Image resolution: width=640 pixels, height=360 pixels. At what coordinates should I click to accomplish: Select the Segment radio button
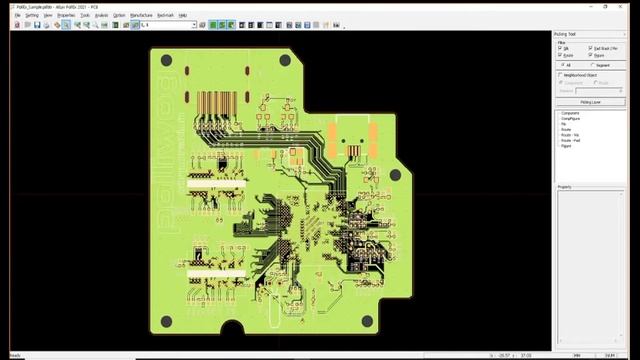[592, 65]
